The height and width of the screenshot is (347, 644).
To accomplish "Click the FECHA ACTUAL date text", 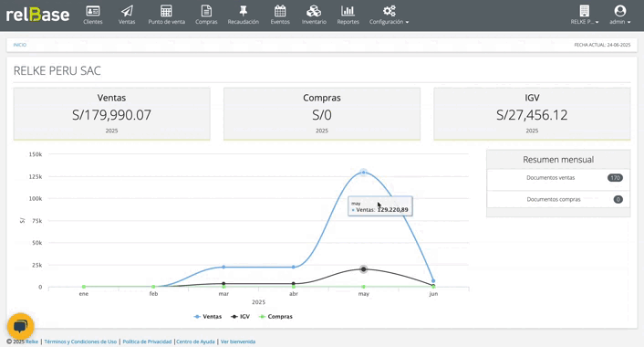I will coord(602,45).
